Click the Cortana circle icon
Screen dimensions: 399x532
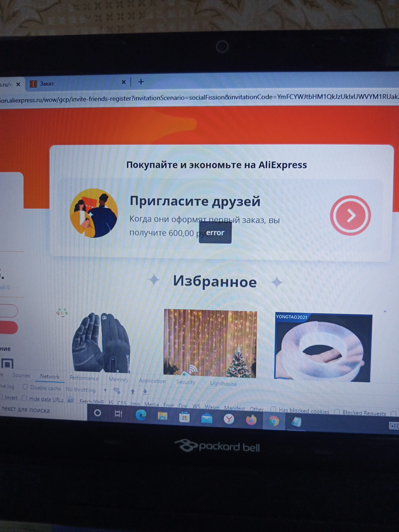point(97,413)
